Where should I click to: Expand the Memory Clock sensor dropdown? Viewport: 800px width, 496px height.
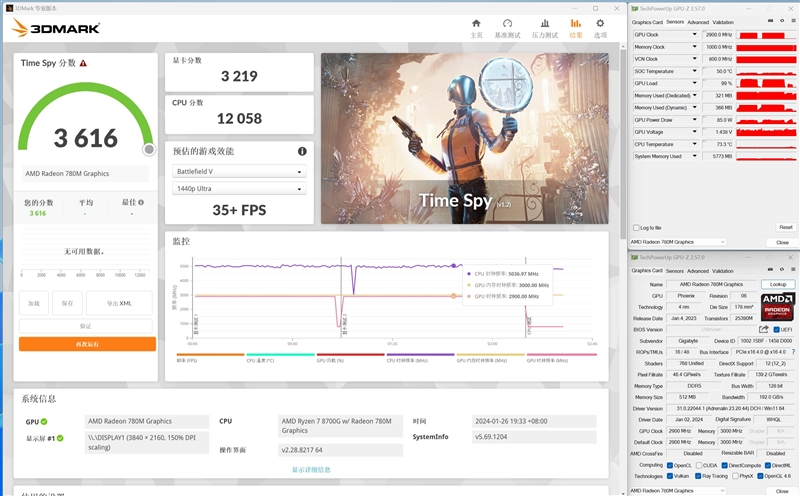tap(694, 47)
